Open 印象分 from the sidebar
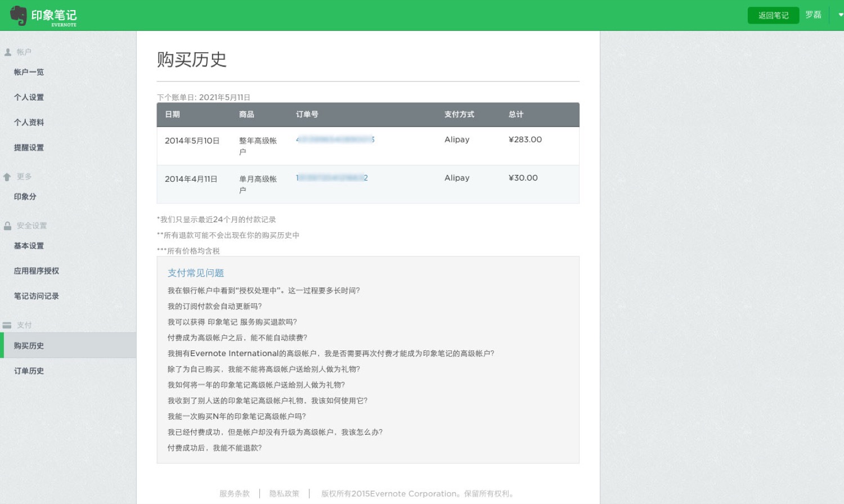 pos(25,197)
